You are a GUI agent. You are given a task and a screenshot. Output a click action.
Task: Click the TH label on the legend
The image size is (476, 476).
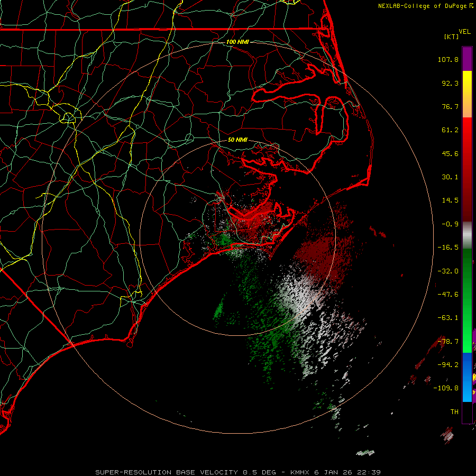coord(454,411)
